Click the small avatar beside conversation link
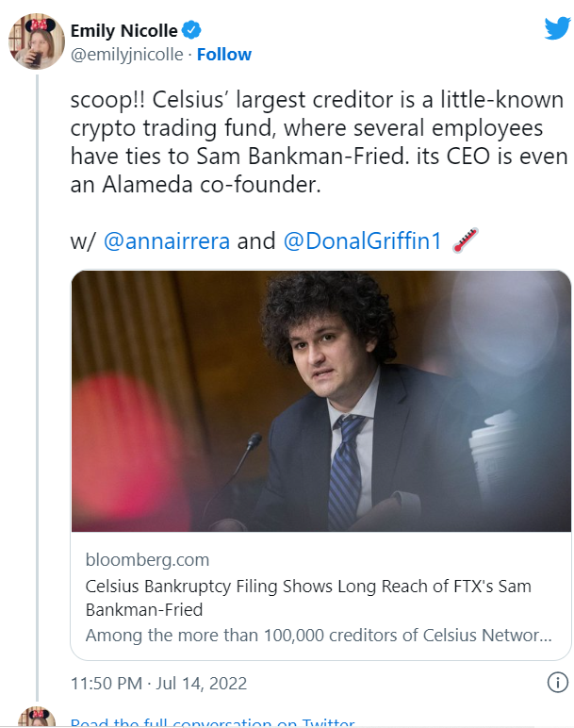Image resolution: width=574 pixels, height=728 pixels. click(x=37, y=719)
